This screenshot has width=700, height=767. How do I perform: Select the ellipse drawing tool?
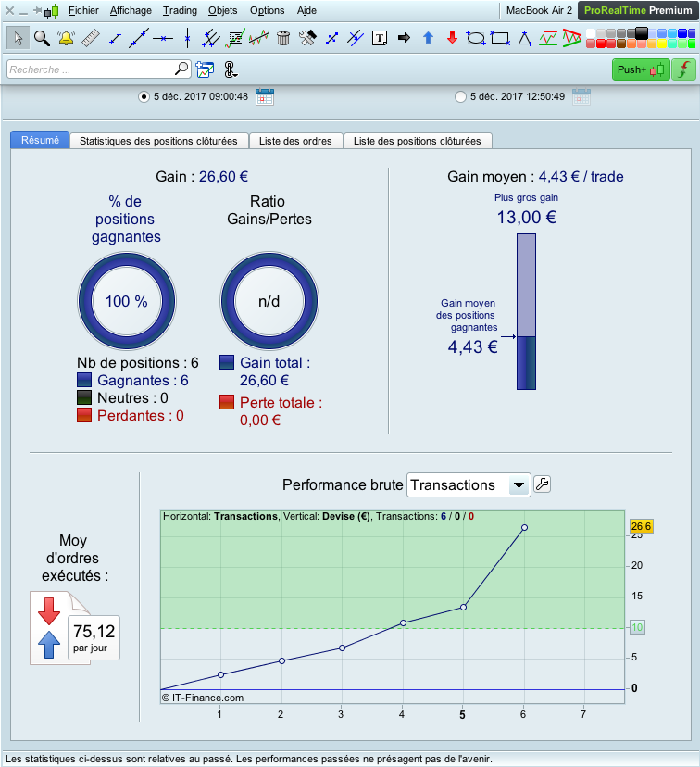tap(476, 38)
